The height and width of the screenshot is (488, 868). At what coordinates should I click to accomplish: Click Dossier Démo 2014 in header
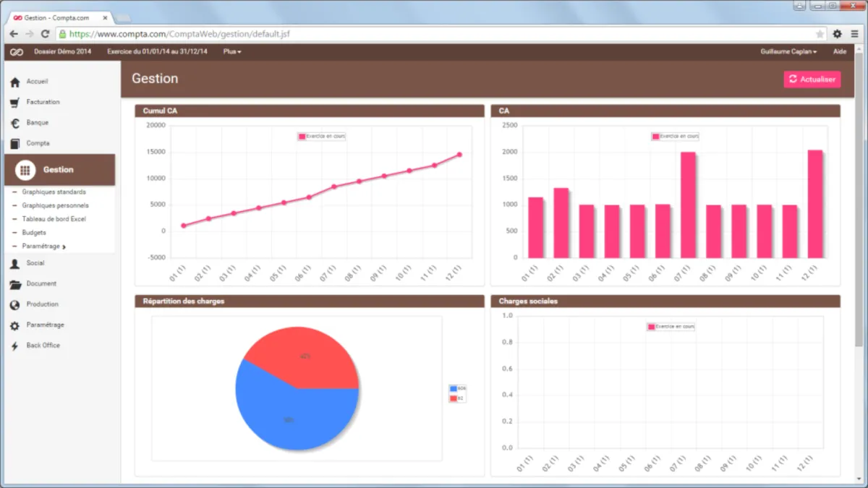pos(63,52)
